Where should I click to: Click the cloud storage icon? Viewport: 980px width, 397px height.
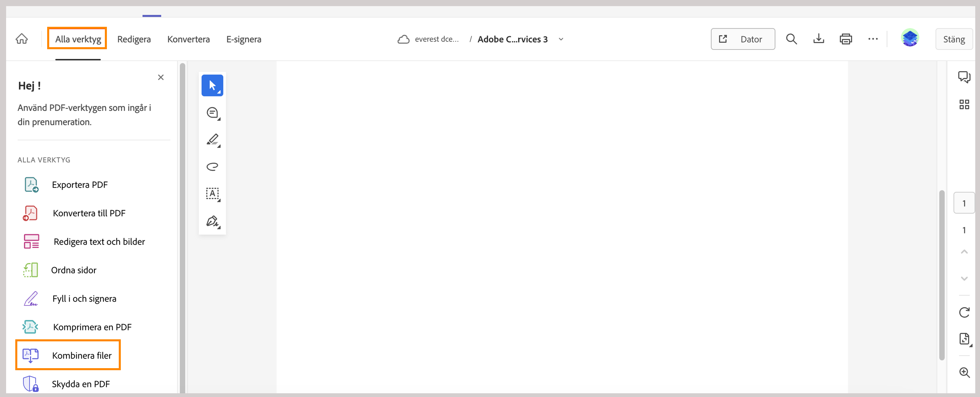click(x=403, y=39)
